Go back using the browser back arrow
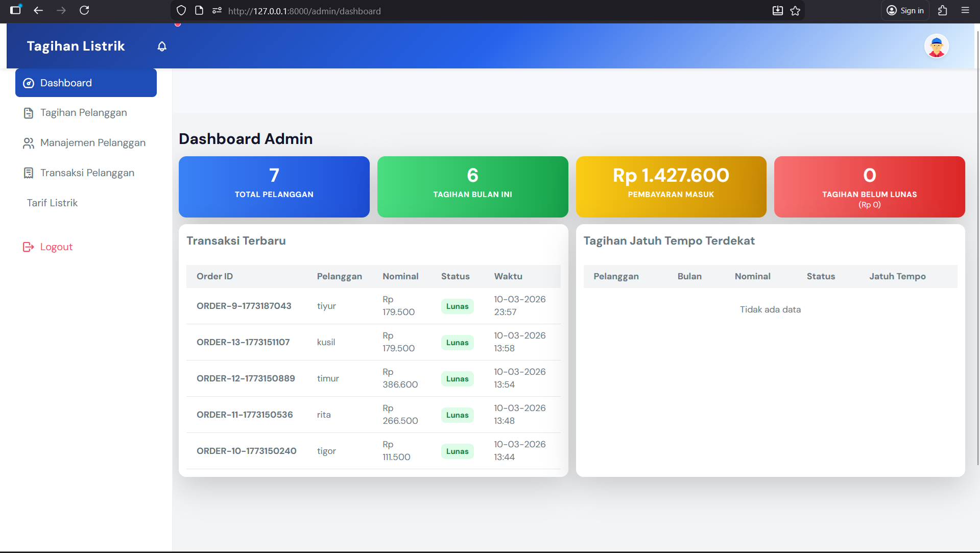This screenshot has height=553, width=980. pyautogui.click(x=38, y=10)
